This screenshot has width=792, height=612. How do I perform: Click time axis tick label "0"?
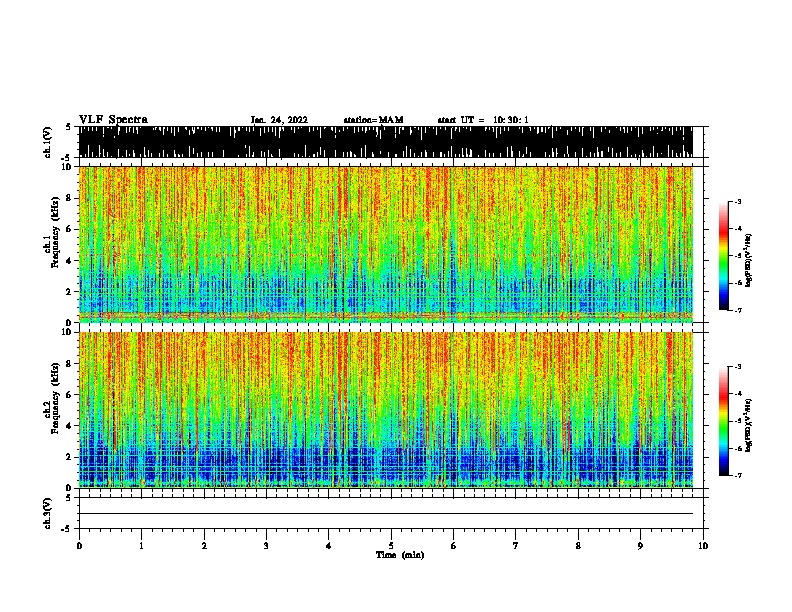coord(79,546)
